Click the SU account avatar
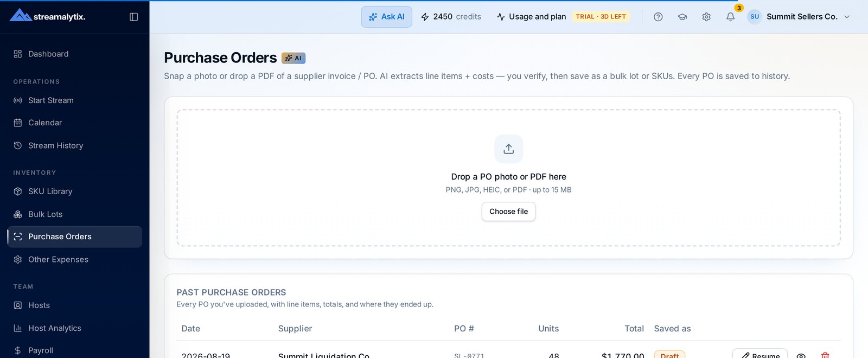Image resolution: width=868 pixels, height=358 pixels. (x=755, y=17)
